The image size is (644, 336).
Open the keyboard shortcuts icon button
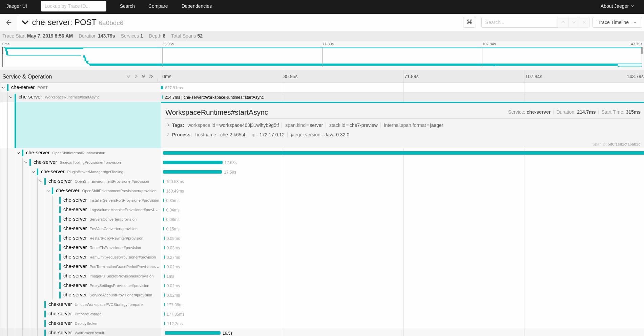click(x=469, y=22)
